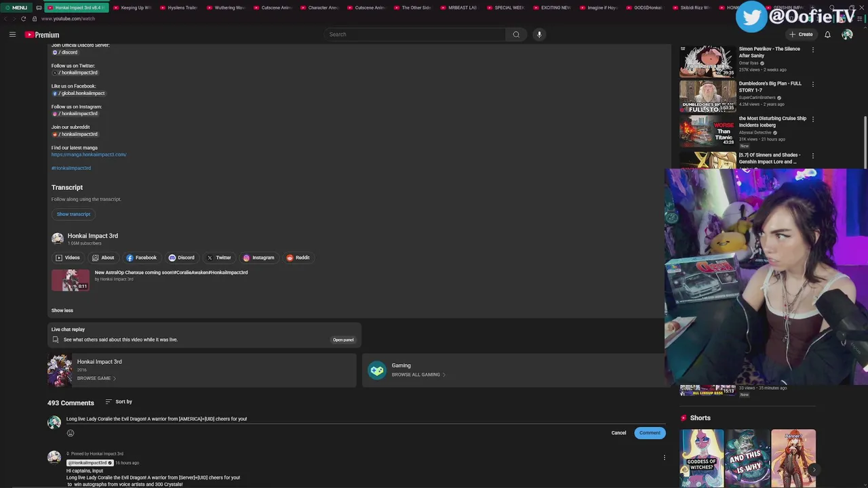Open the notifications bell
The height and width of the screenshot is (488, 868).
[827, 35]
